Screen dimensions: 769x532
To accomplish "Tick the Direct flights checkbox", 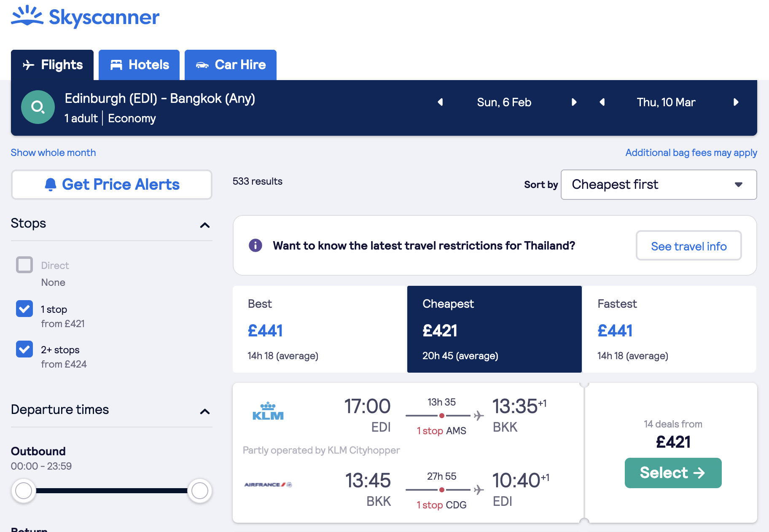I will [24, 265].
